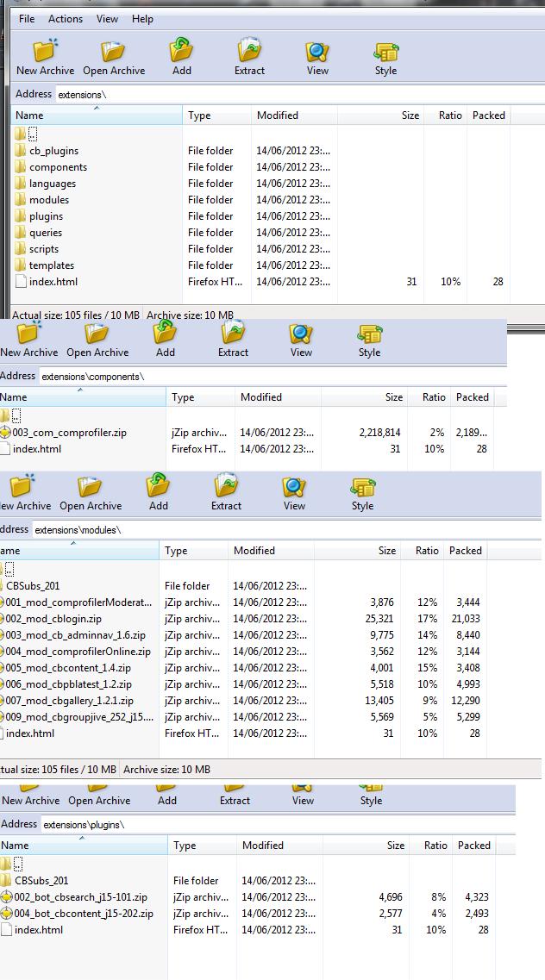Sort by Size column in extensions\components\ panel
545x980 pixels.
click(365, 396)
